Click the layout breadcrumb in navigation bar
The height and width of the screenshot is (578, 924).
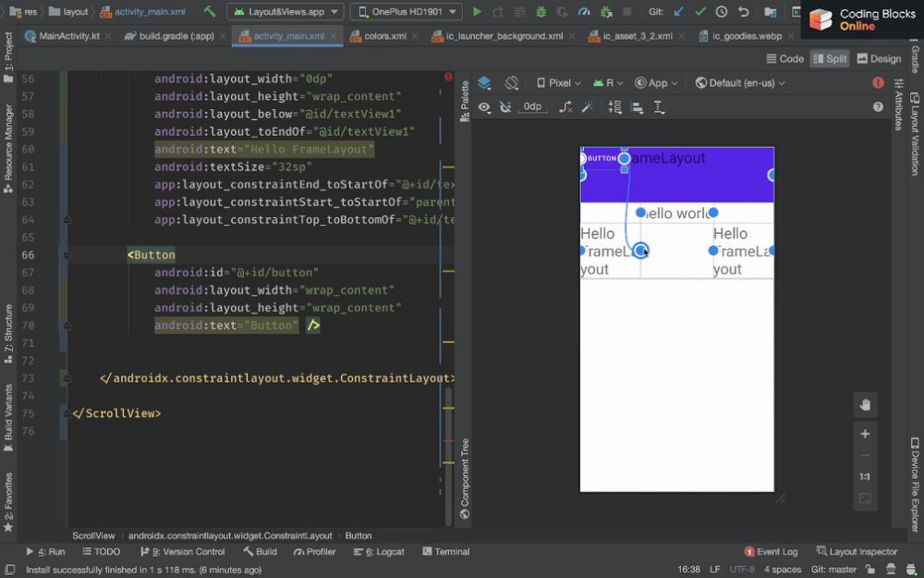(69, 12)
